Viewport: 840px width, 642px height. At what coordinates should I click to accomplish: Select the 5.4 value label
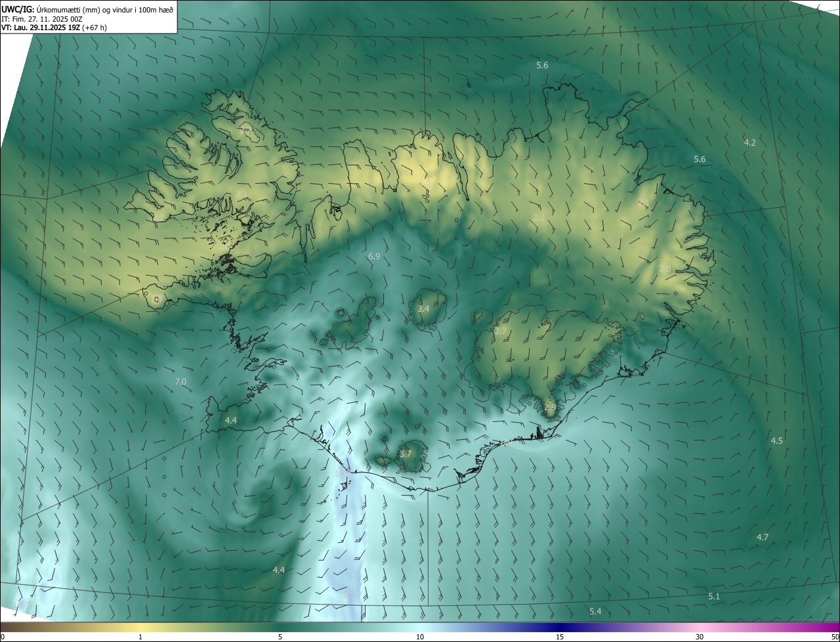(x=595, y=612)
